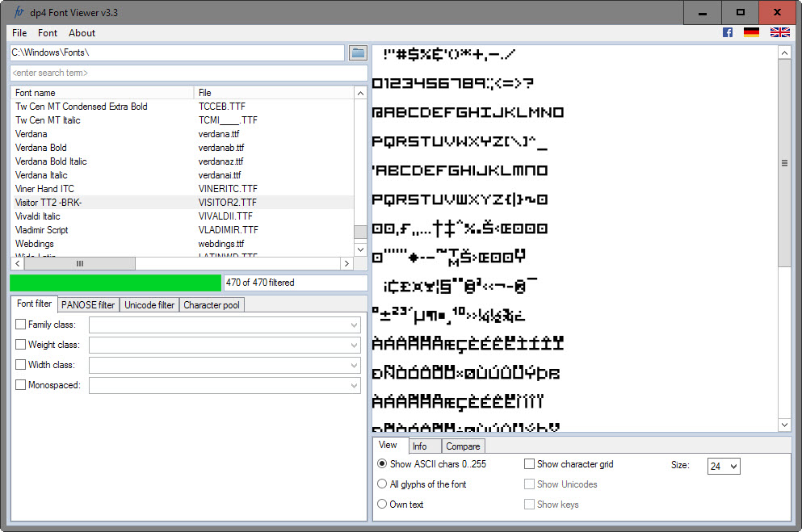Click font list horizontal scroll left arrow

pyautogui.click(x=18, y=263)
